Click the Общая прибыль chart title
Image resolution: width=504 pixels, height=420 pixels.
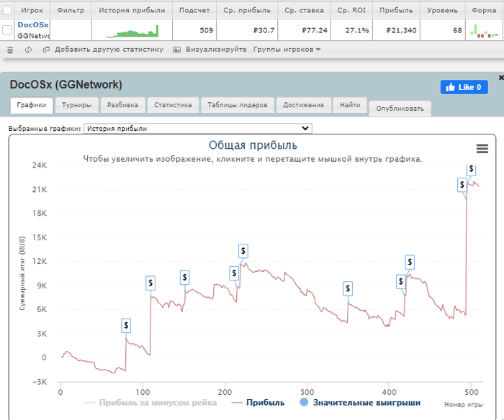coord(253,145)
